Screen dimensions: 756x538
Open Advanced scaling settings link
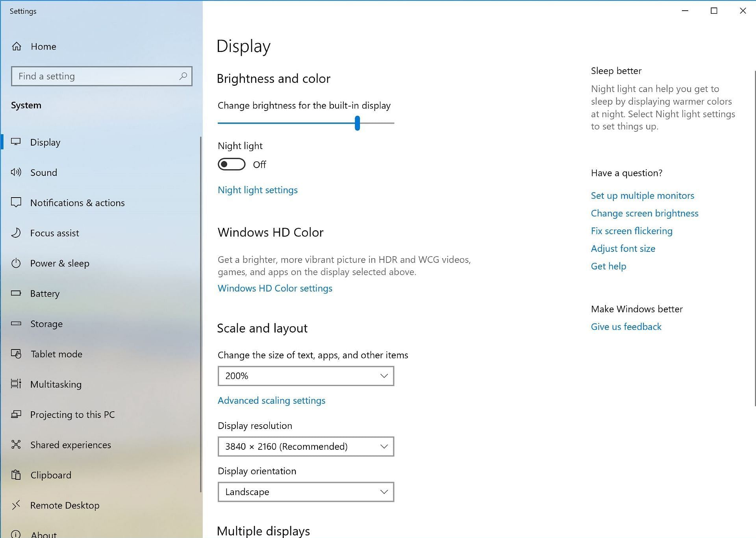(271, 400)
